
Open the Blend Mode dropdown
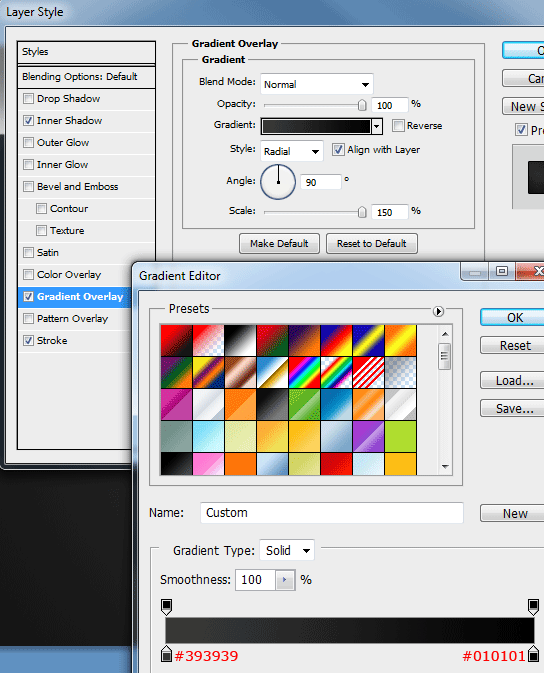pyautogui.click(x=317, y=84)
